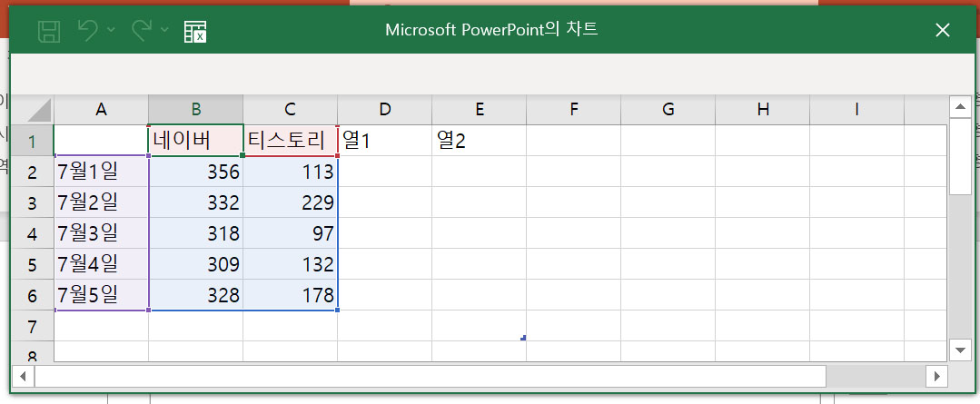Open the Redo history dropdown arrow
Screen dimensions: 980x404
click(165, 29)
